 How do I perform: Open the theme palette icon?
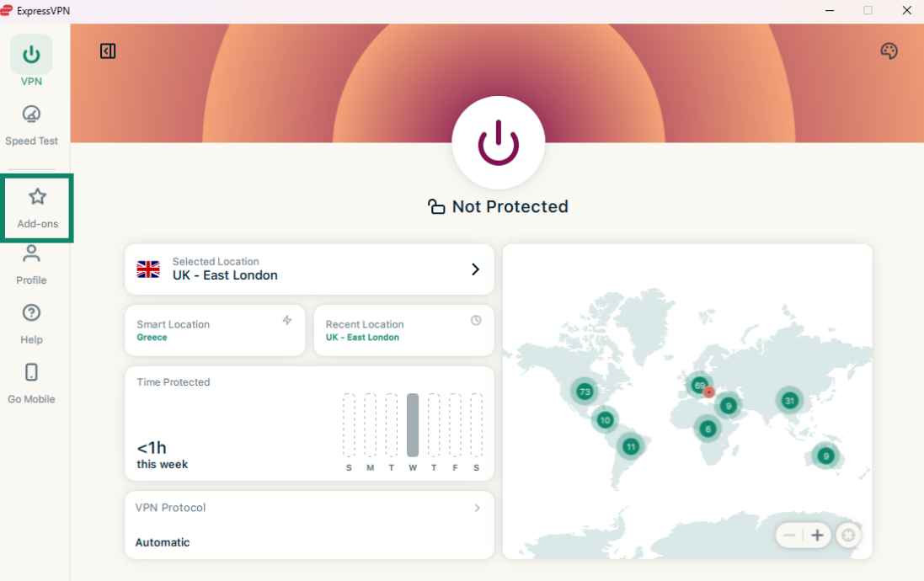pyautogui.click(x=889, y=51)
